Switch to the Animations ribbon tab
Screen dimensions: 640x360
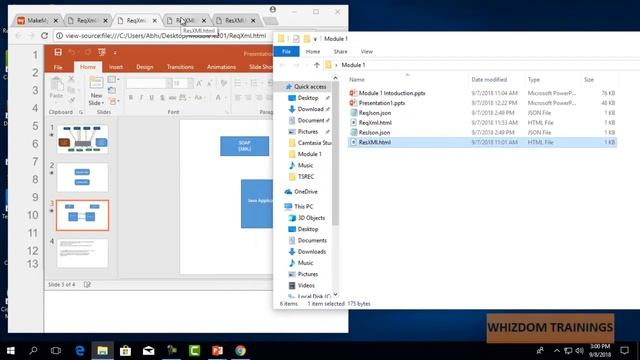tap(221, 67)
